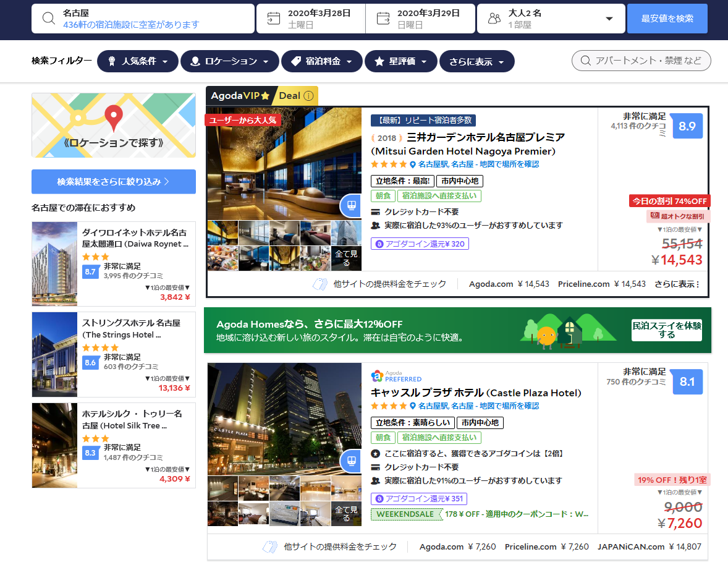The width and height of the screenshot is (728, 570).
Task: Open the さらに表示 more filters dropdown
Action: point(477,61)
